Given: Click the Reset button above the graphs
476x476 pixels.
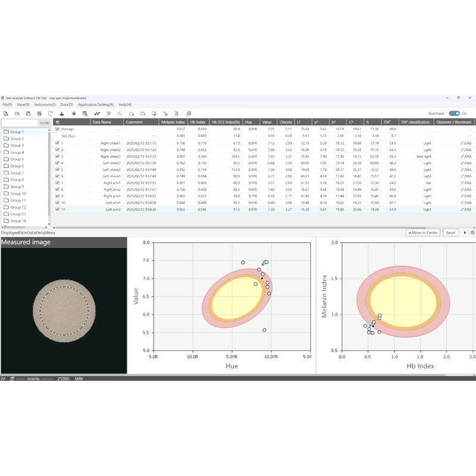Looking at the screenshot, I should [450, 233].
